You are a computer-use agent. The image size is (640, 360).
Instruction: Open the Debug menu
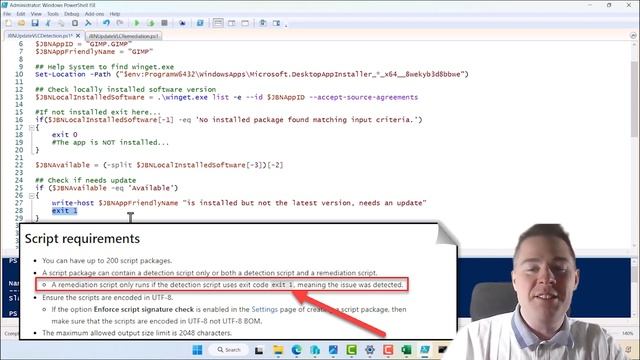pyautogui.click(x=71, y=14)
